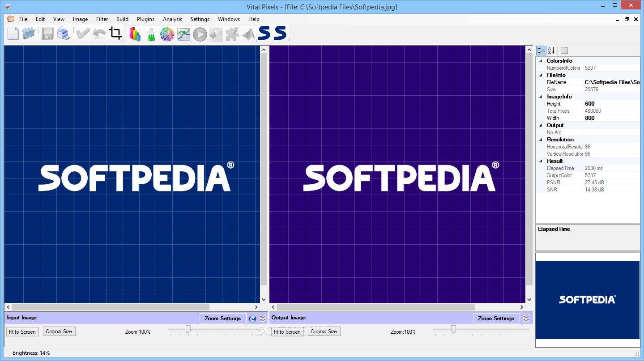The height and width of the screenshot is (361, 644).
Task: Click the Property Pages icon
Action: click(x=564, y=51)
